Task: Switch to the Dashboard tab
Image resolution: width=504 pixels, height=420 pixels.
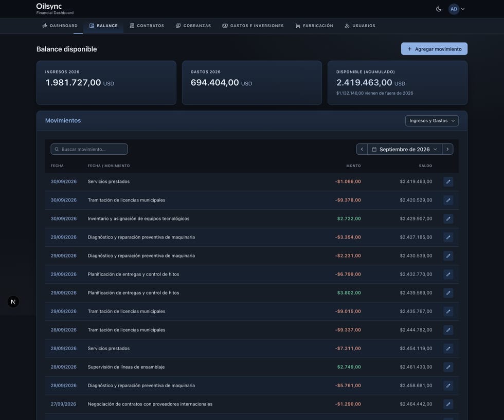Action: click(x=60, y=26)
